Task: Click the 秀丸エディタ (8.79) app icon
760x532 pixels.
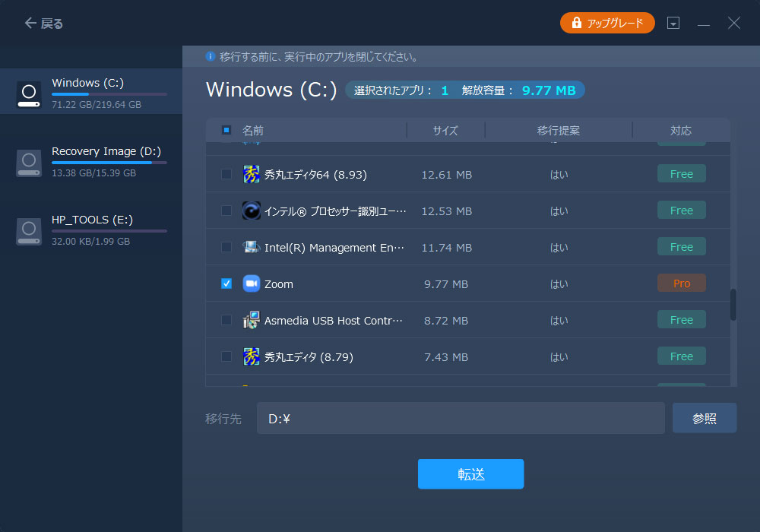Action: click(x=252, y=356)
